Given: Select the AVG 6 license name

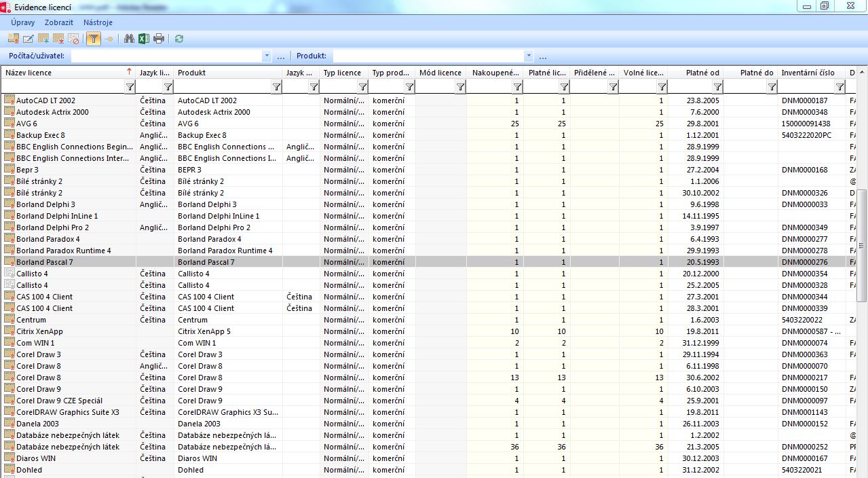Looking at the screenshot, I should click(26, 124).
